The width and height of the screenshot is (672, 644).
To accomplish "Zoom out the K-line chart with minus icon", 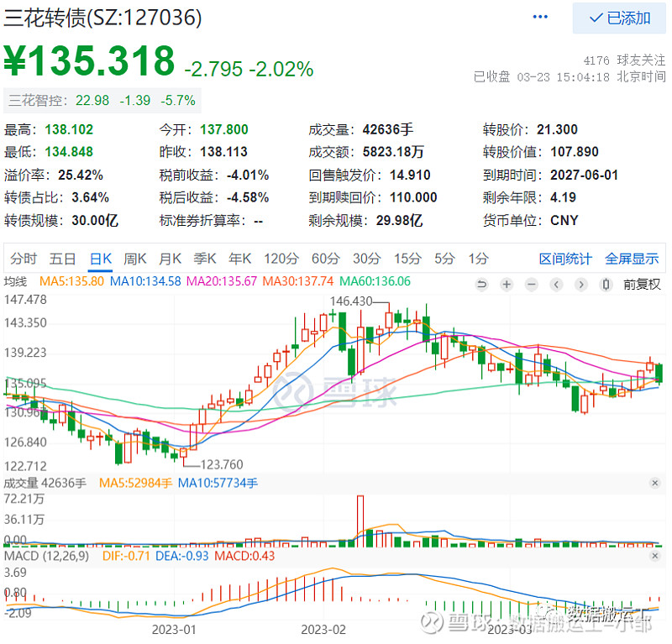I will [532, 284].
